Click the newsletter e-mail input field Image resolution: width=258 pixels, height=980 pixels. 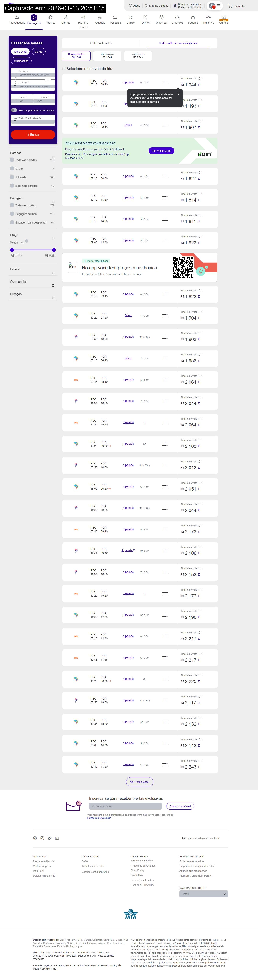coord(125,806)
